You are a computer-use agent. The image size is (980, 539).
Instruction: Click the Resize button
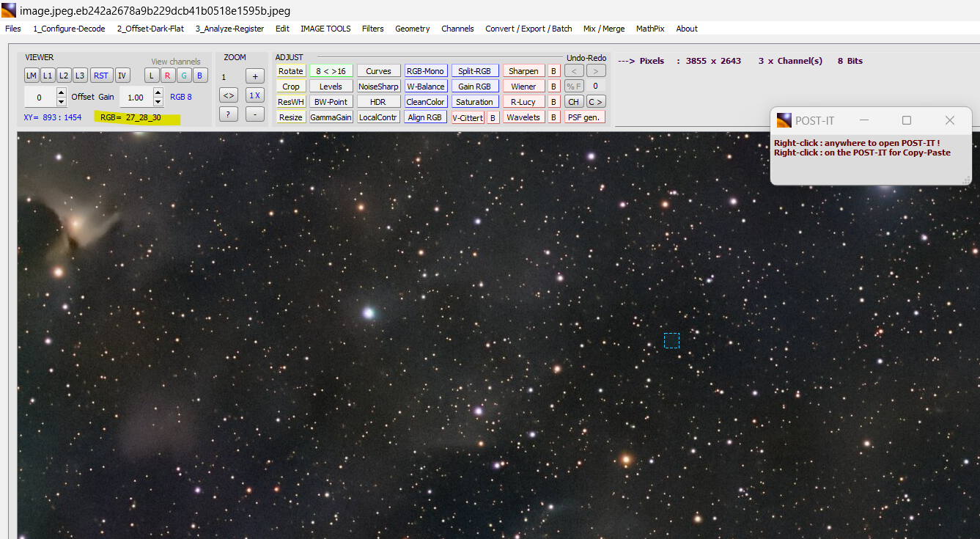pos(291,117)
